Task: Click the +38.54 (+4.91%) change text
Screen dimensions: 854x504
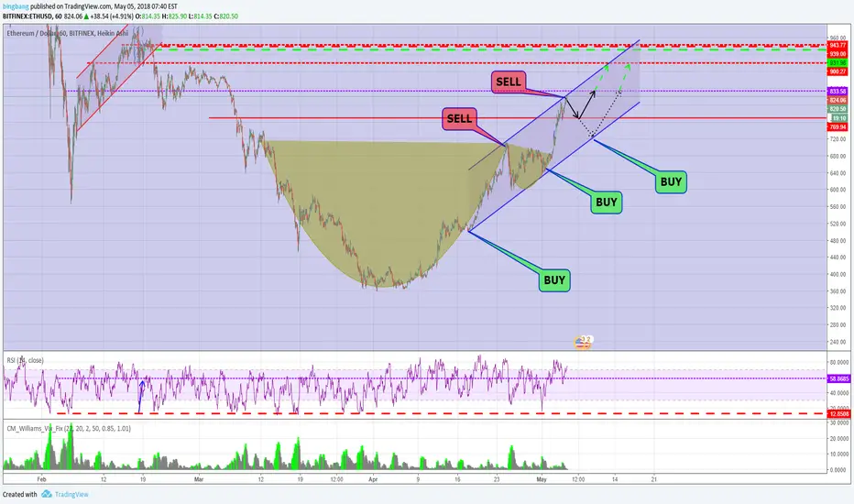Action: point(112,16)
